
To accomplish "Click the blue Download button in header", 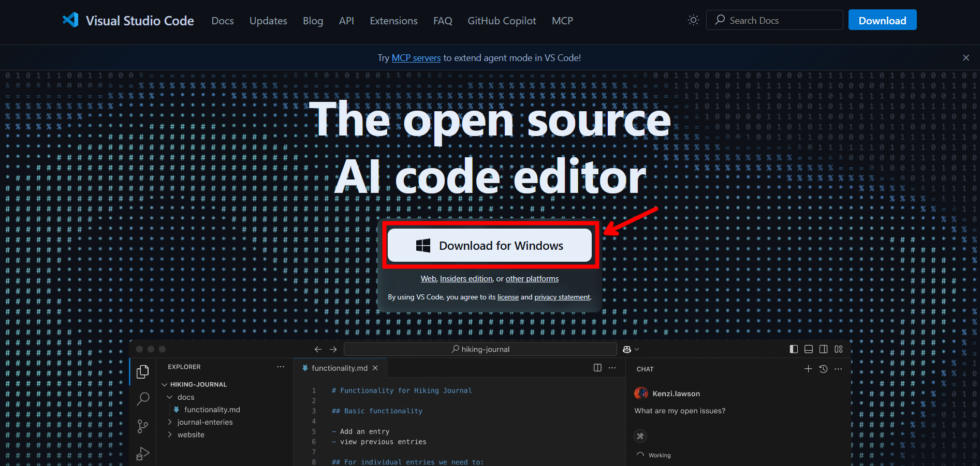I will (882, 20).
